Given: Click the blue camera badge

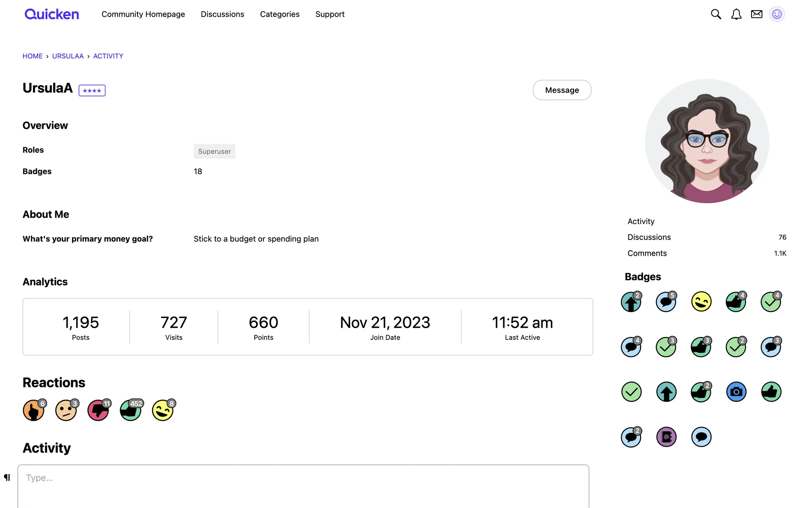Looking at the screenshot, I should pos(736,392).
